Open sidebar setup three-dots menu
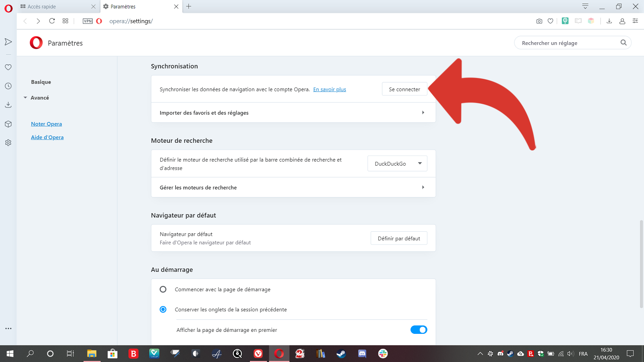 [8, 329]
